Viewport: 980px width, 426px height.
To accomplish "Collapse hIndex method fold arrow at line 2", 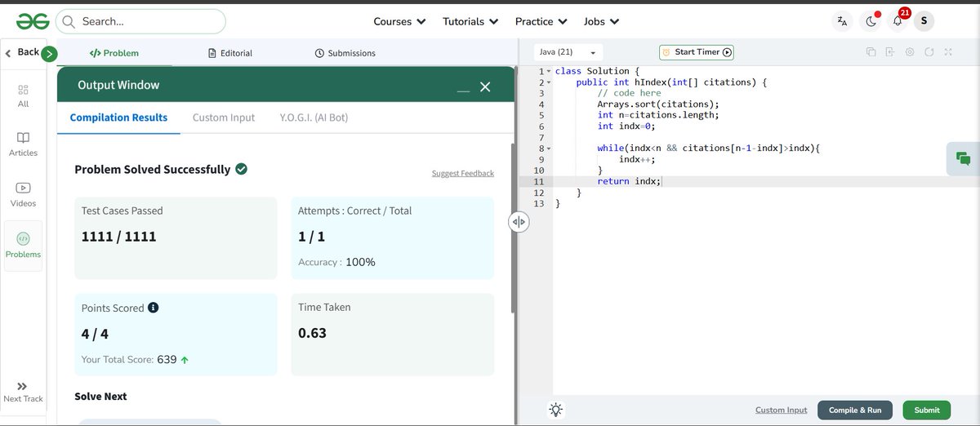I will pyautogui.click(x=549, y=82).
